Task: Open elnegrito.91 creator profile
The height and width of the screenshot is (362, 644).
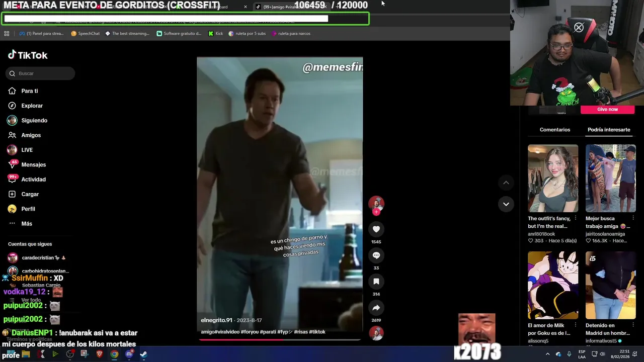Action: point(216,320)
